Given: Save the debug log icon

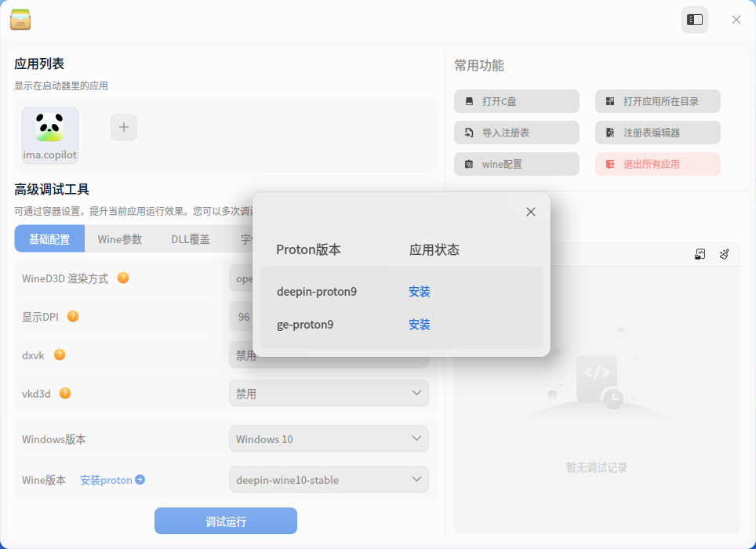Looking at the screenshot, I should [x=700, y=254].
